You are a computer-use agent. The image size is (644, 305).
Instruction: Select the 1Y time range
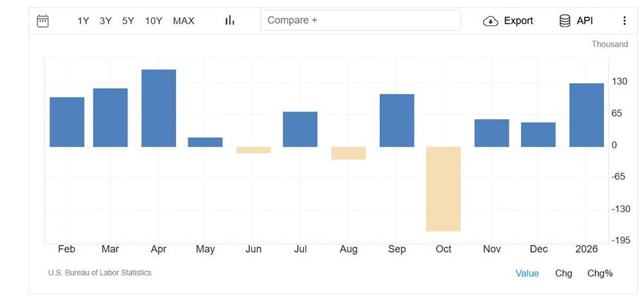pos(83,21)
